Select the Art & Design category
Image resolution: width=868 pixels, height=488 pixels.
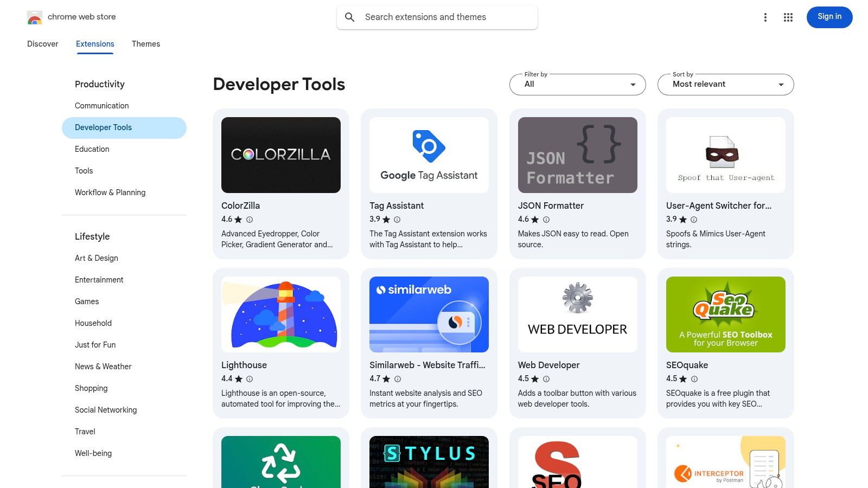(96, 258)
